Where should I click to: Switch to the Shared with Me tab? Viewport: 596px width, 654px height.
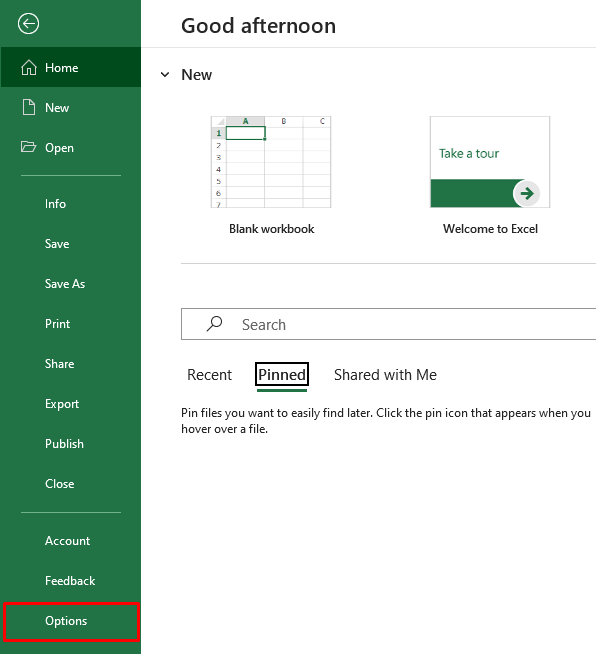385,375
